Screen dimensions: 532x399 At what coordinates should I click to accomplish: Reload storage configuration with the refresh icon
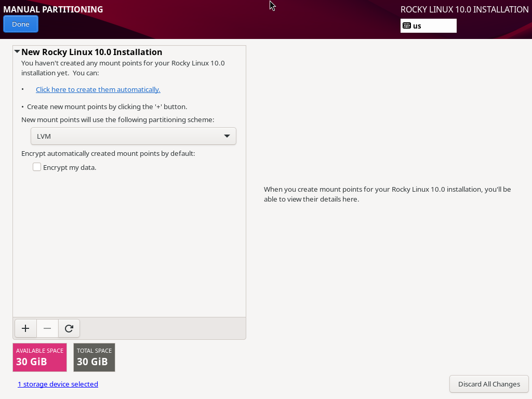click(69, 328)
